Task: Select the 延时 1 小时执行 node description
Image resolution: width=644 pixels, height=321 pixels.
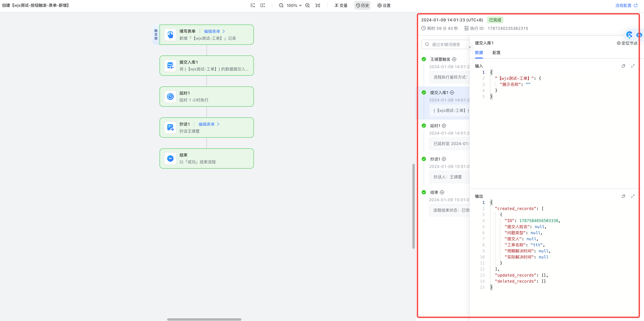Action: tap(194, 100)
